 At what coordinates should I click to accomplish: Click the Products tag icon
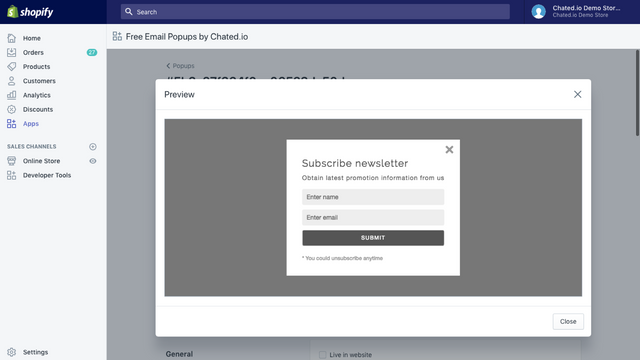click(11, 67)
